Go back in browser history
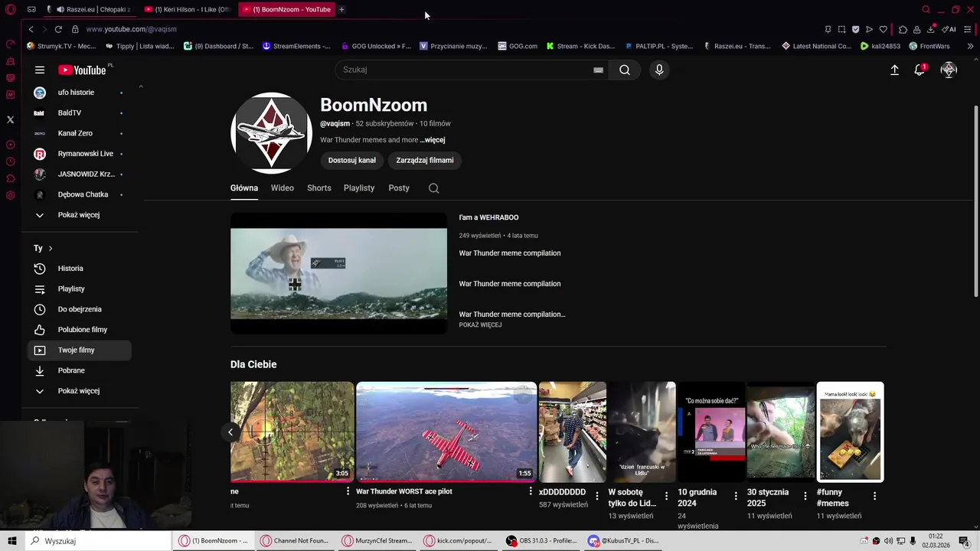 pyautogui.click(x=31, y=29)
